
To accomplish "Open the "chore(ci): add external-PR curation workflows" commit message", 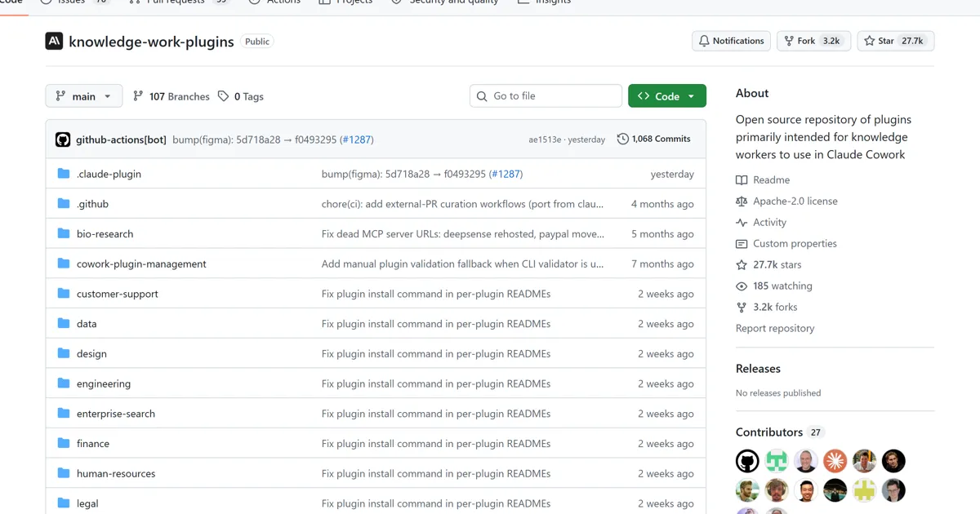I will [463, 204].
